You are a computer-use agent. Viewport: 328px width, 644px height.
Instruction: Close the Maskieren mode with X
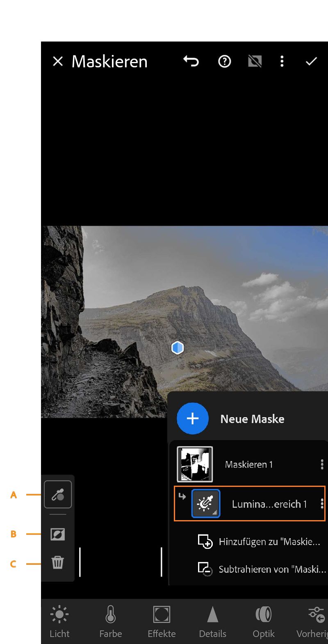tap(58, 62)
